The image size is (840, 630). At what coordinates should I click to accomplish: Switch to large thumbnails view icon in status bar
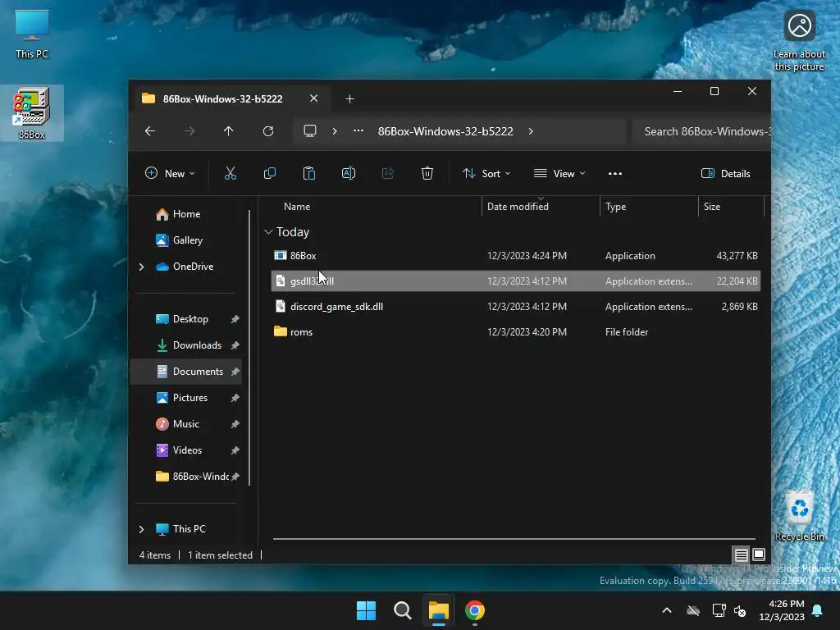pyautogui.click(x=759, y=555)
